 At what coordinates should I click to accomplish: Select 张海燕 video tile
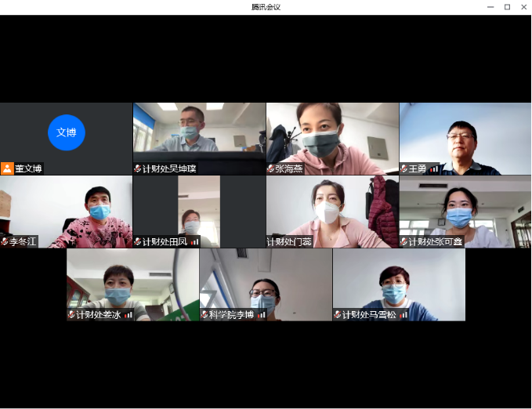[332, 139]
